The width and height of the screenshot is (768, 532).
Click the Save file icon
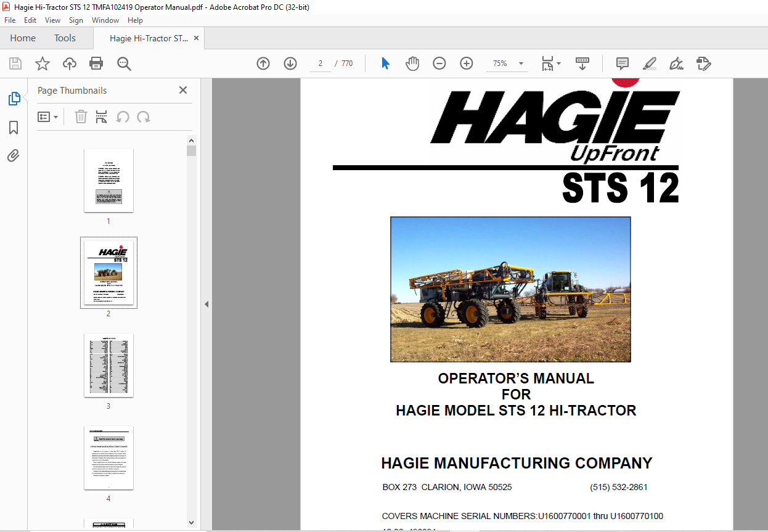[15, 63]
